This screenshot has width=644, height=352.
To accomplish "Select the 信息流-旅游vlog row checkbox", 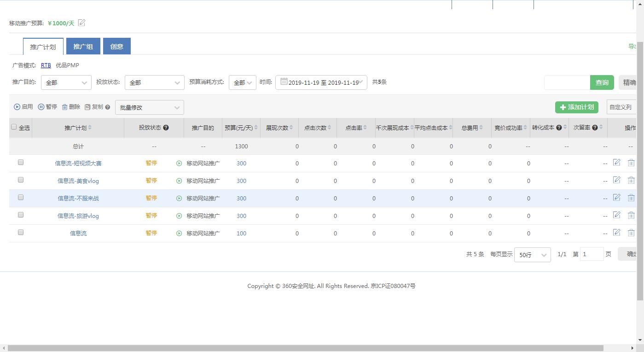I will (x=21, y=215).
